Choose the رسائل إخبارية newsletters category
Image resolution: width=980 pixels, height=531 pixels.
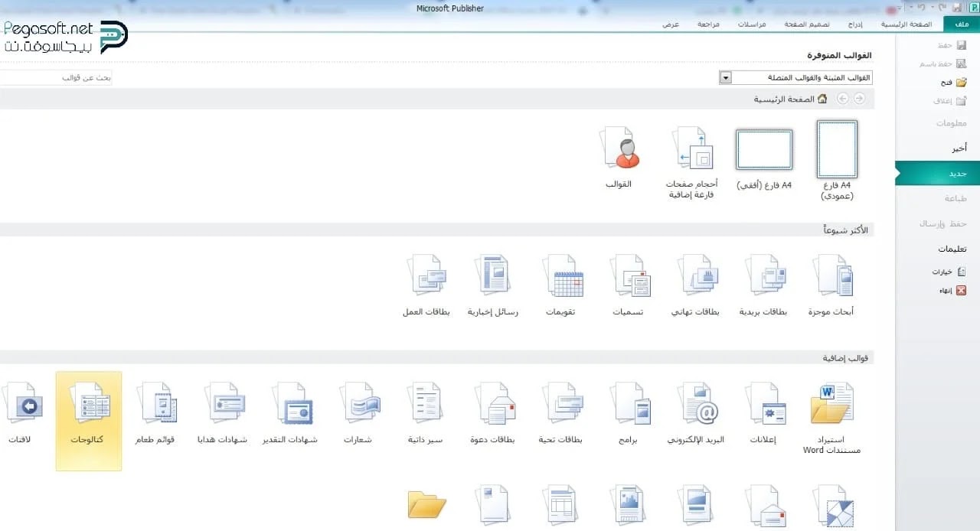493,285
